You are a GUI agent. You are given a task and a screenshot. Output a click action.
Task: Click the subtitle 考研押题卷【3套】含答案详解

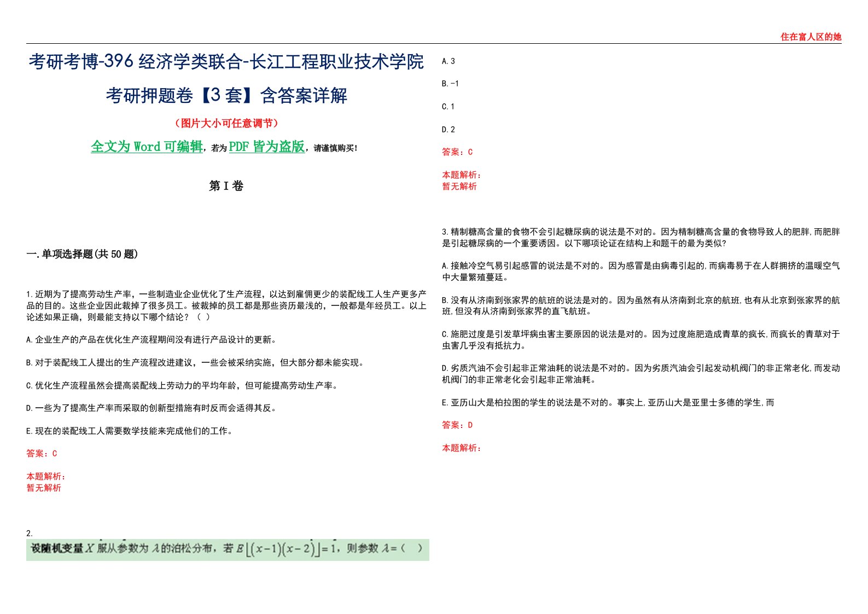tap(226, 96)
